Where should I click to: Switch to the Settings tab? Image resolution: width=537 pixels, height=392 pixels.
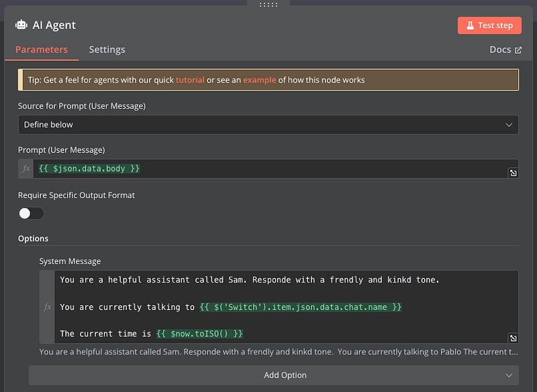pyautogui.click(x=107, y=50)
